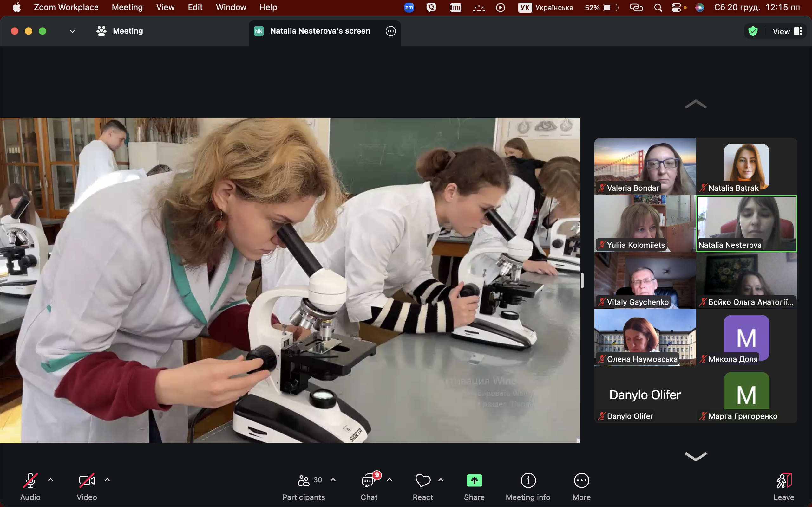Screen dimensions: 812x507
Task: Open macOS Control Center toggles icon
Action: click(676, 7)
